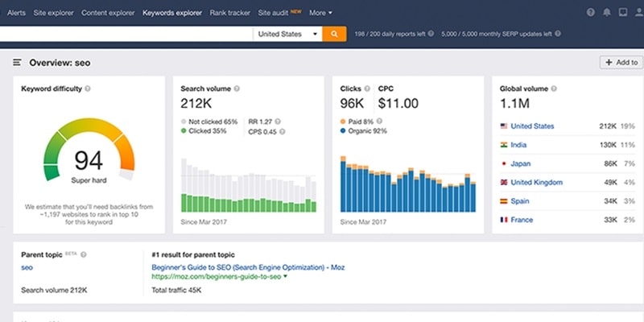Open United States volume link

532,126
